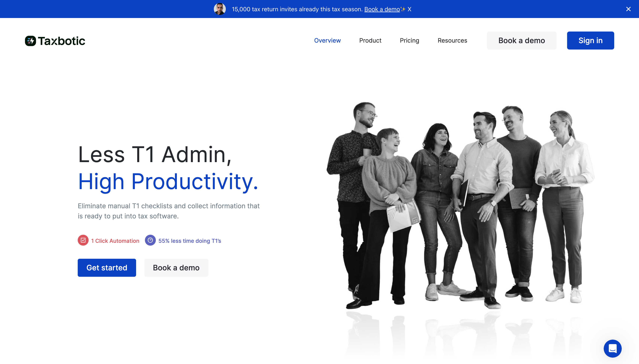Click Book a demo below hero text
Image resolution: width=639 pixels, height=364 pixels.
pos(176,268)
